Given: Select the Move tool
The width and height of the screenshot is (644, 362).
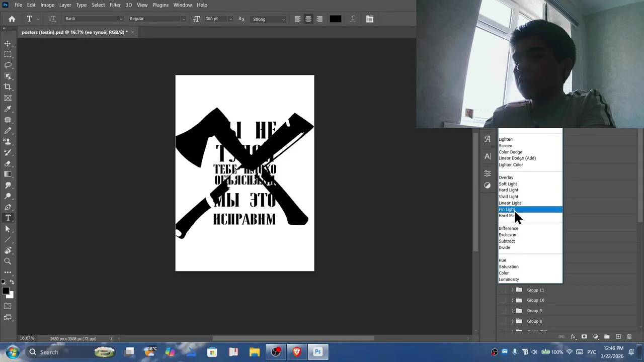Looking at the screenshot, I should tap(8, 44).
